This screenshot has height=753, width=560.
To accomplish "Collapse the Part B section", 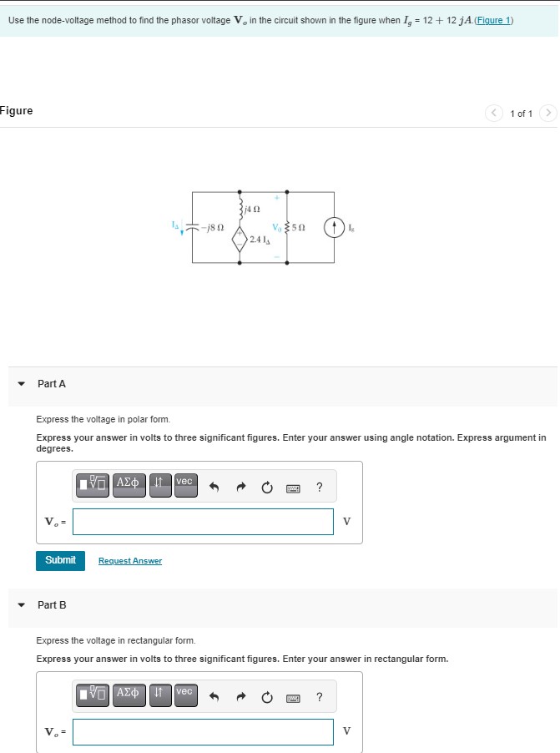I will click(x=23, y=606).
